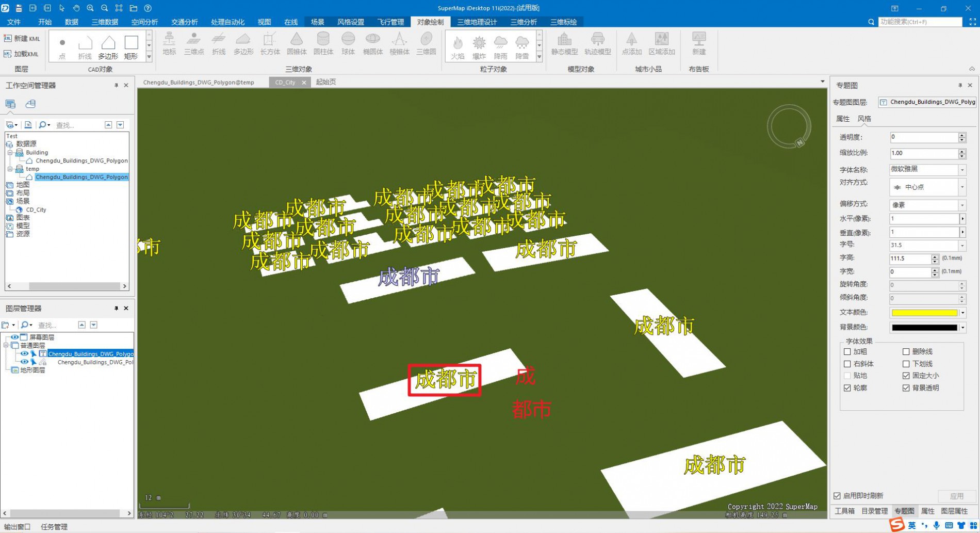Open the 图层属性 bottom panel tab

point(954,511)
